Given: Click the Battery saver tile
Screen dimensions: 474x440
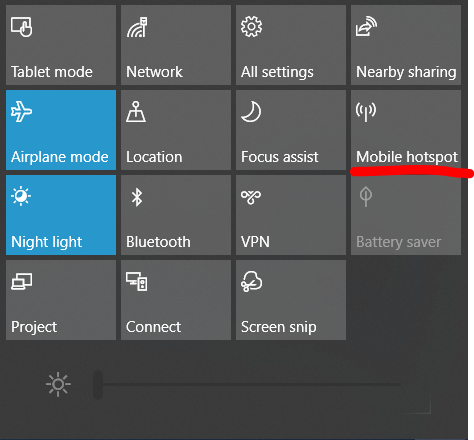Looking at the screenshot, I should point(406,215).
